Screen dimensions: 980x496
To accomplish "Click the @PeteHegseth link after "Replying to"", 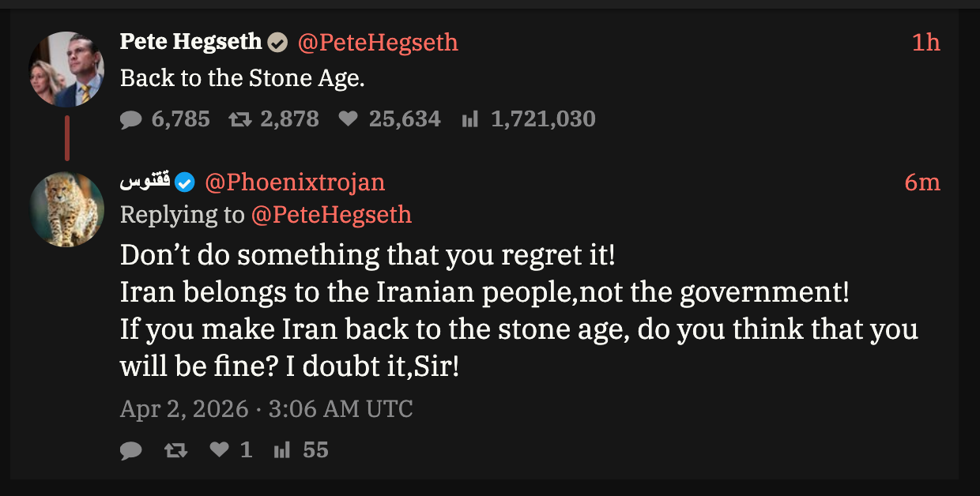I will pyautogui.click(x=331, y=214).
